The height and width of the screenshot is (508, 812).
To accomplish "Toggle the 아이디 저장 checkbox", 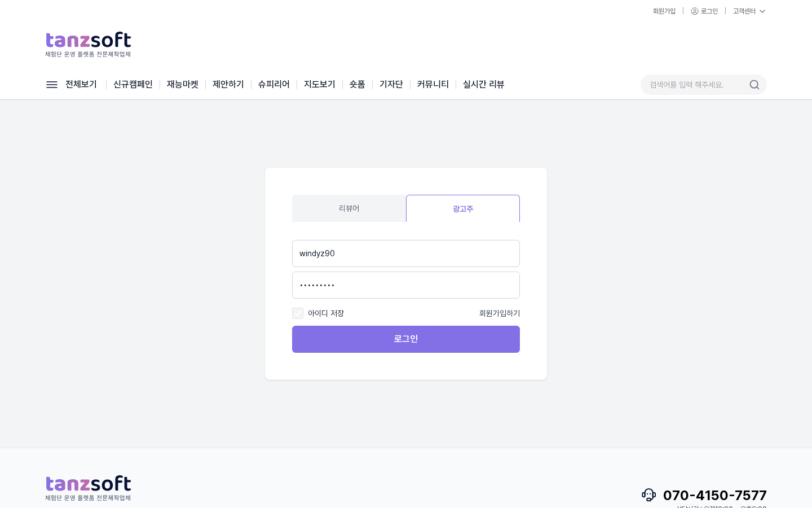I will coord(298,313).
